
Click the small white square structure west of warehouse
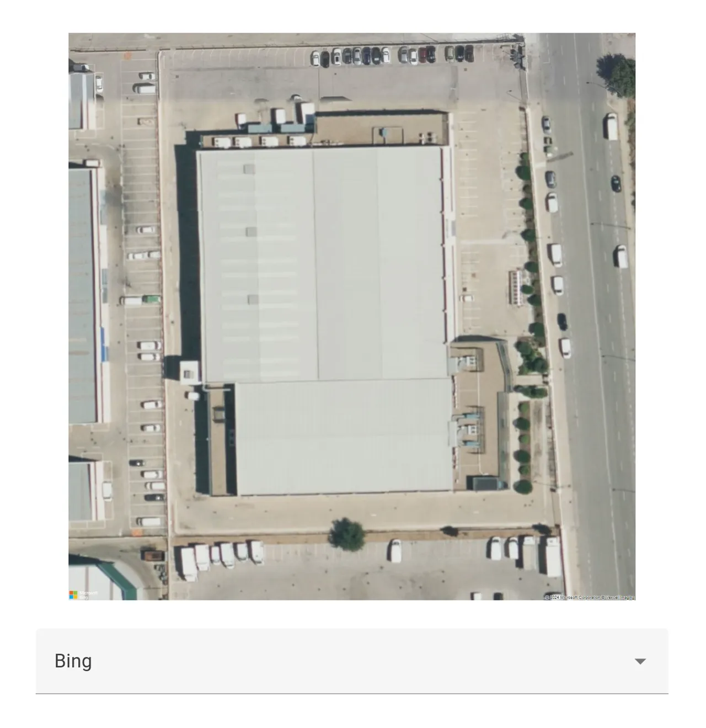point(189,372)
